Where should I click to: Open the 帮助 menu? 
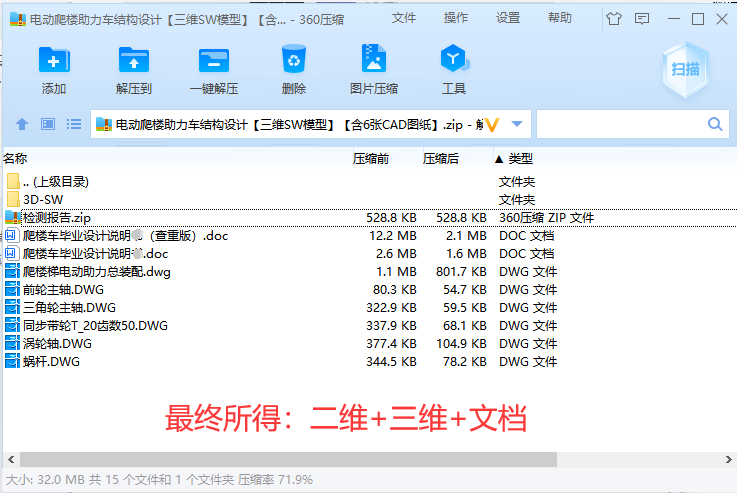pyautogui.click(x=560, y=18)
